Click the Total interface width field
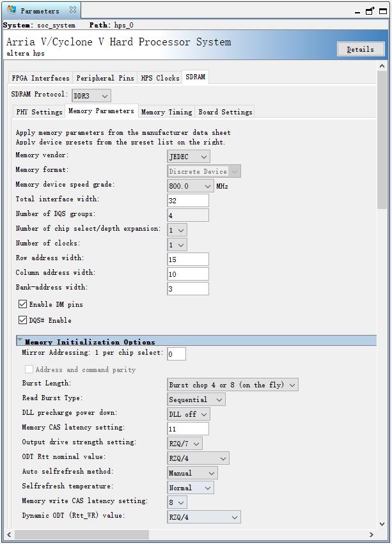 coord(188,201)
